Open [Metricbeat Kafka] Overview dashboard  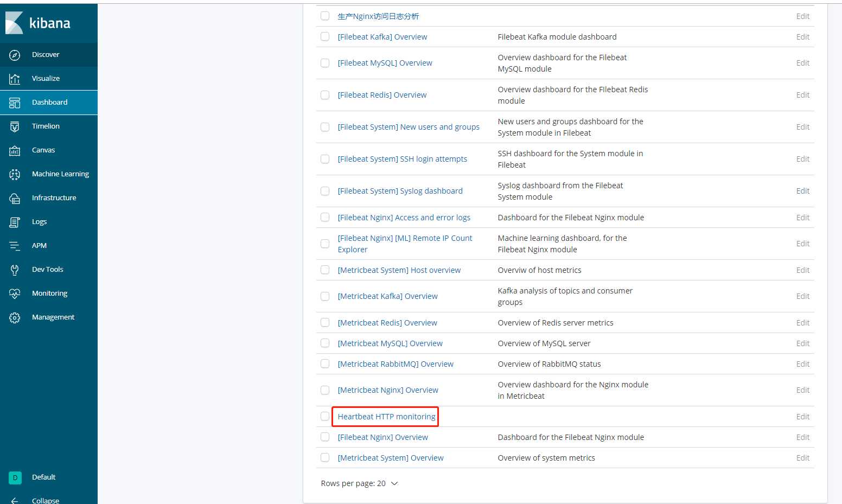(x=387, y=296)
